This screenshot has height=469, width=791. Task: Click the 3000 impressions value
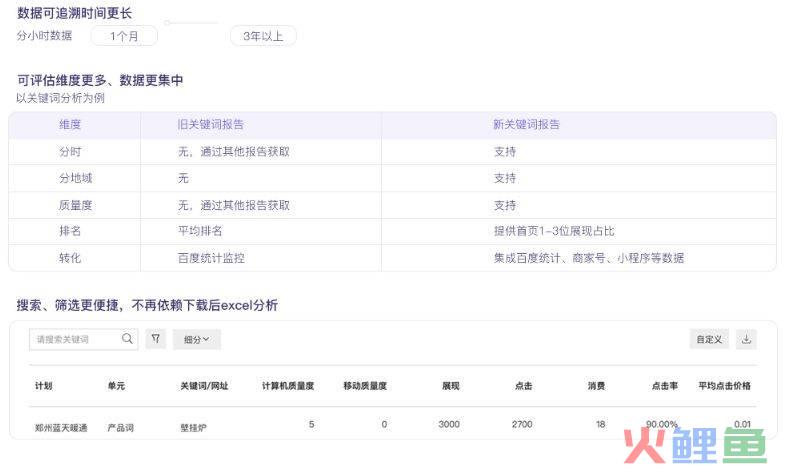[x=449, y=424]
